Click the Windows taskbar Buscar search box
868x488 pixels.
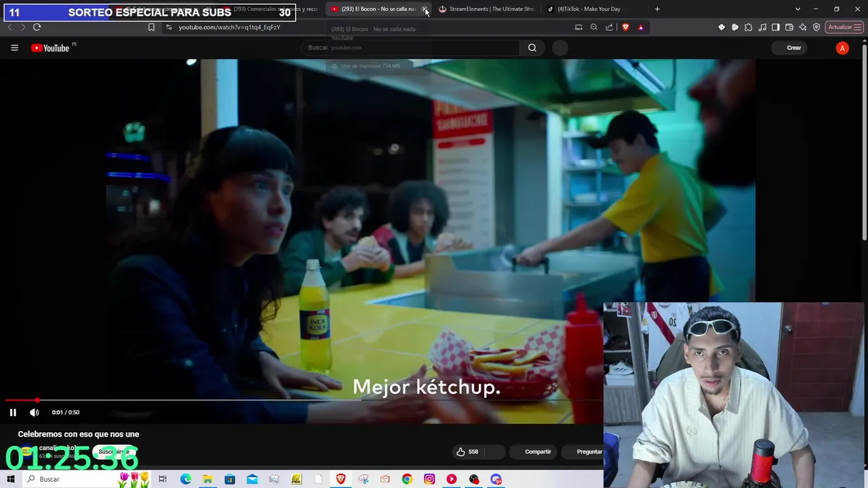(x=87, y=479)
